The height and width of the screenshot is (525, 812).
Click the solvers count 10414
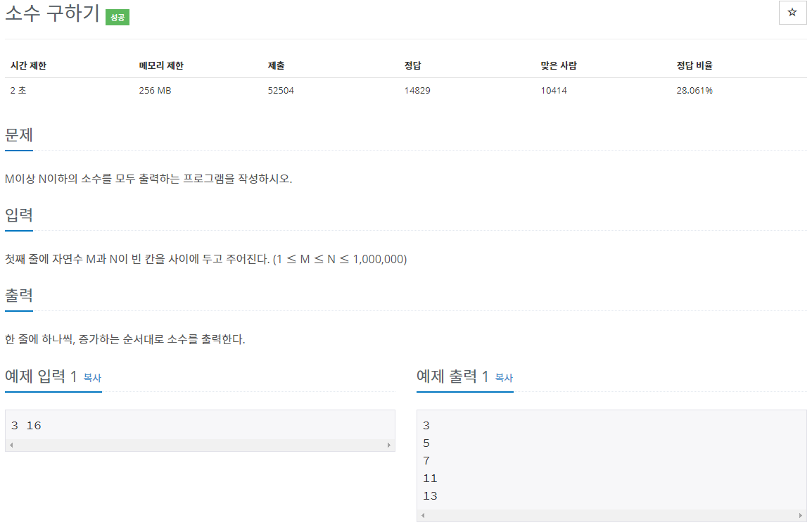pyautogui.click(x=554, y=90)
